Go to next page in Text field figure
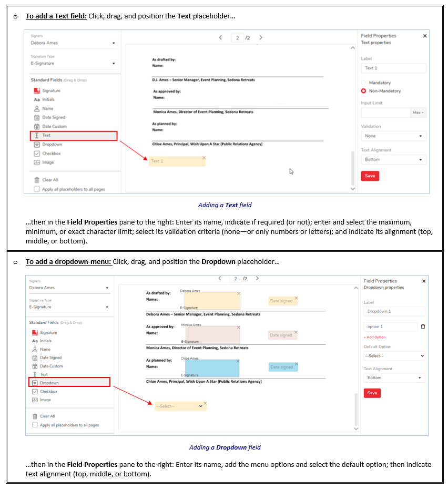The height and width of the screenshot is (490, 448). pyautogui.click(x=261, y=37)
